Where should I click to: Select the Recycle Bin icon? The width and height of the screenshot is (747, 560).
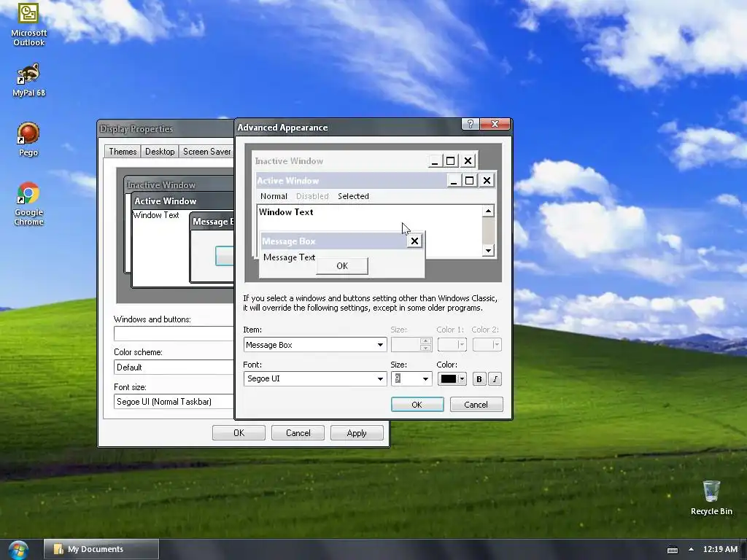pos(711,497)
